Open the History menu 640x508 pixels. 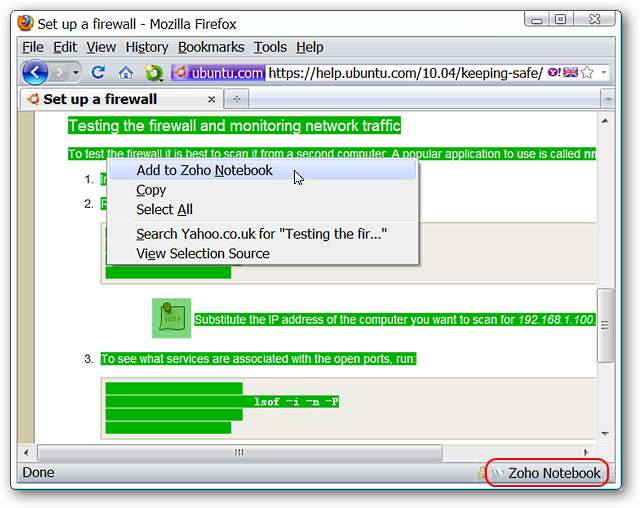click(x=147, y=47)
